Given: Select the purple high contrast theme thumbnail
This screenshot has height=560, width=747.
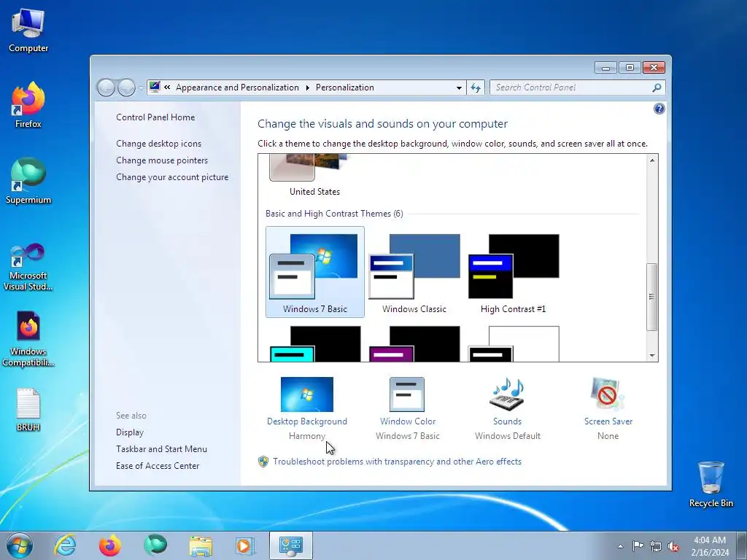Looking at the screenshot, I should [414, 344].
